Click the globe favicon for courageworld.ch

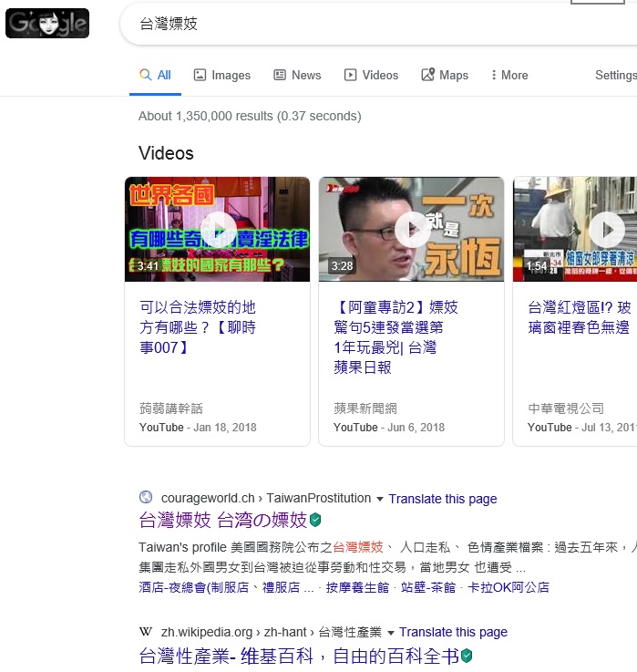[x=146, y=498]
